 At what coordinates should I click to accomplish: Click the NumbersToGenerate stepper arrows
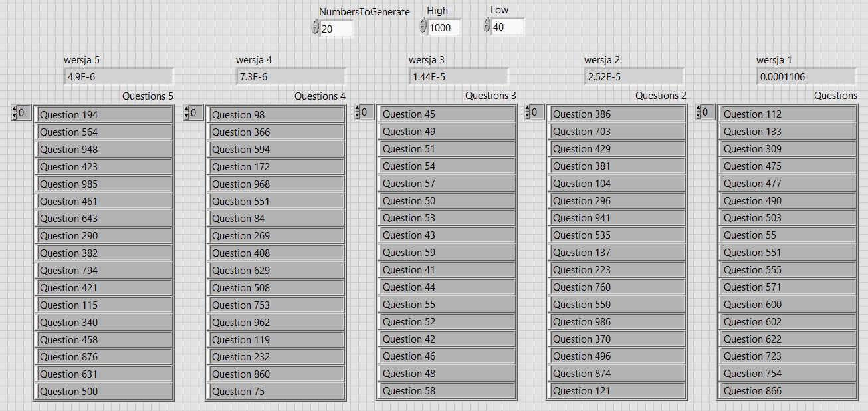click(x=315, y=27)
